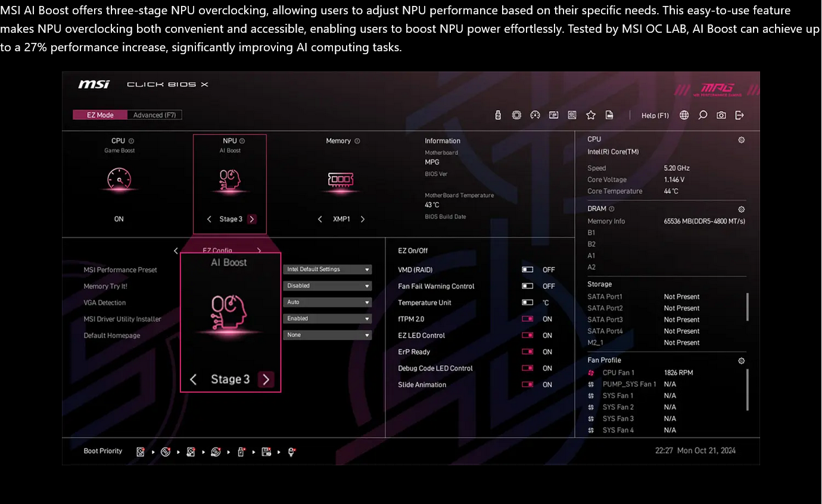Switch to the Advanced (F7) tab
The image size is (822, 504).
tap(154, 115)
